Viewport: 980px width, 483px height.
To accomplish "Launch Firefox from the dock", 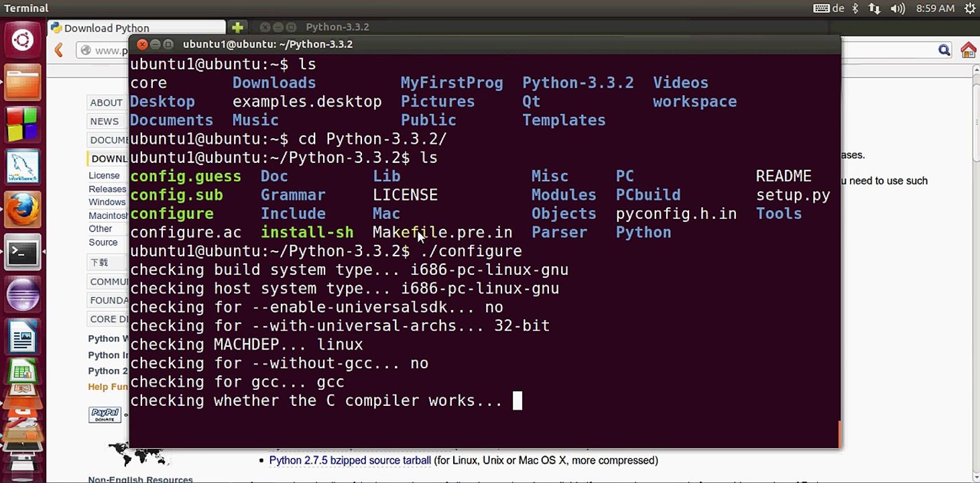I will 23,209.
